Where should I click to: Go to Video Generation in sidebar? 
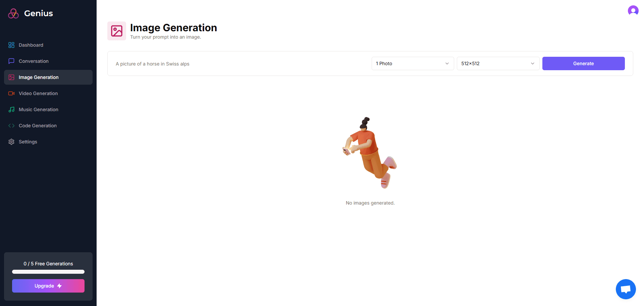(48, 93)
